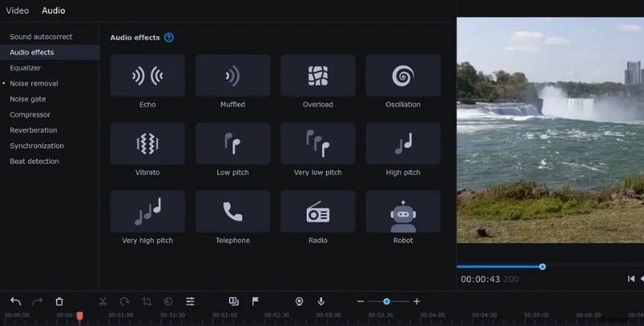Select the Radio effect tile
This screenshot has width=644, height=326.
[318, 212]
